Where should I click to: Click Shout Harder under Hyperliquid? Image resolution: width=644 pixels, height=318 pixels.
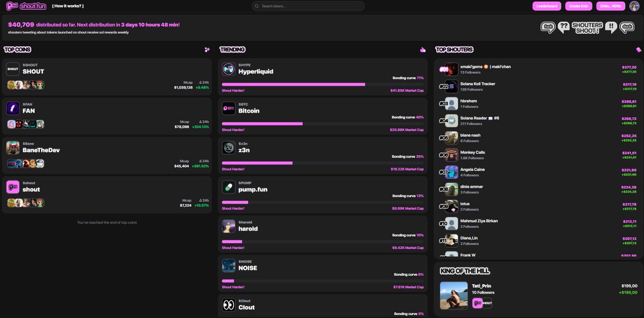(x=233, y=90)
